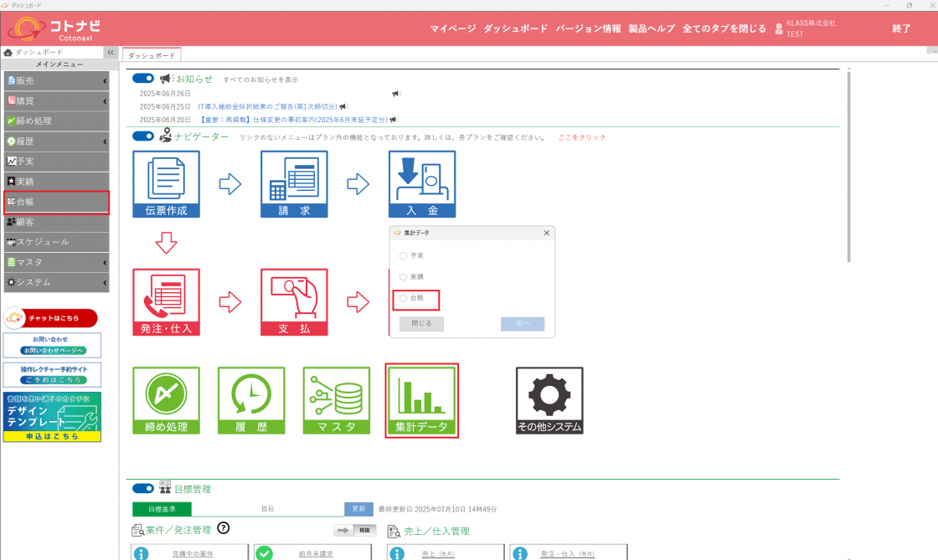938x560 pixels.
Task: Click the ここをクリック plan link
Action: coord(582,137)
